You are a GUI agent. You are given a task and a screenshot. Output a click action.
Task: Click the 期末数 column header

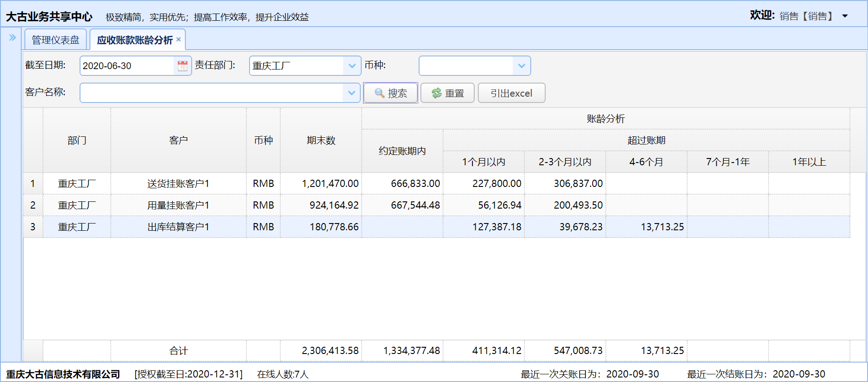click(321, 140)
